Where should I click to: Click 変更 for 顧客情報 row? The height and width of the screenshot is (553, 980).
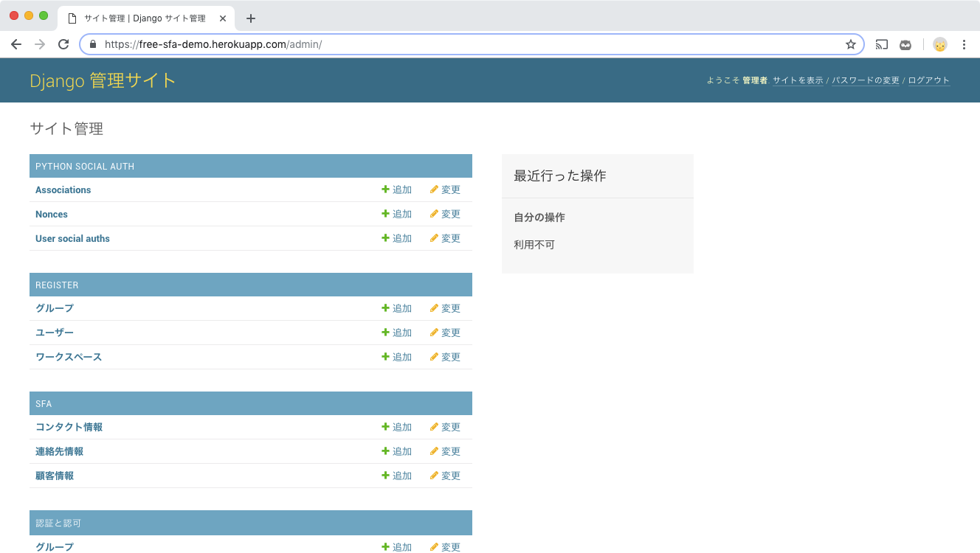click(445, 476)
